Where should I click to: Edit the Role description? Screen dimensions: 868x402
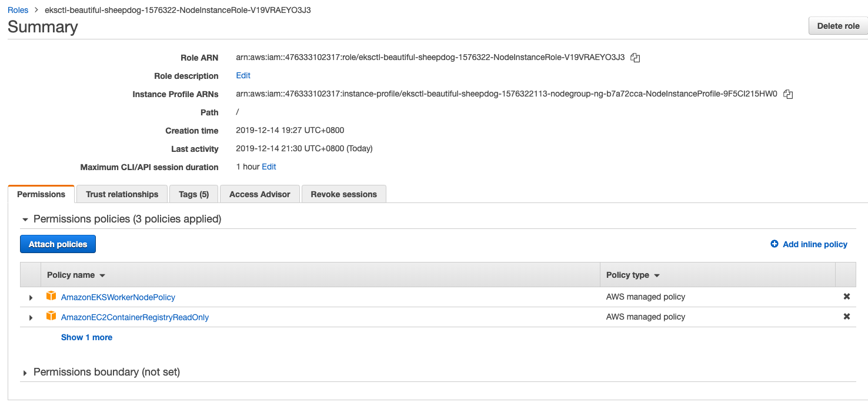coord(243,75)
